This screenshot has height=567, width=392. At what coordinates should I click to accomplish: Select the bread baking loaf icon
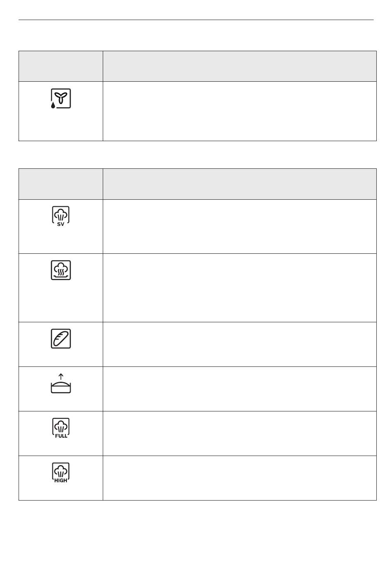(x=61, y=339)
